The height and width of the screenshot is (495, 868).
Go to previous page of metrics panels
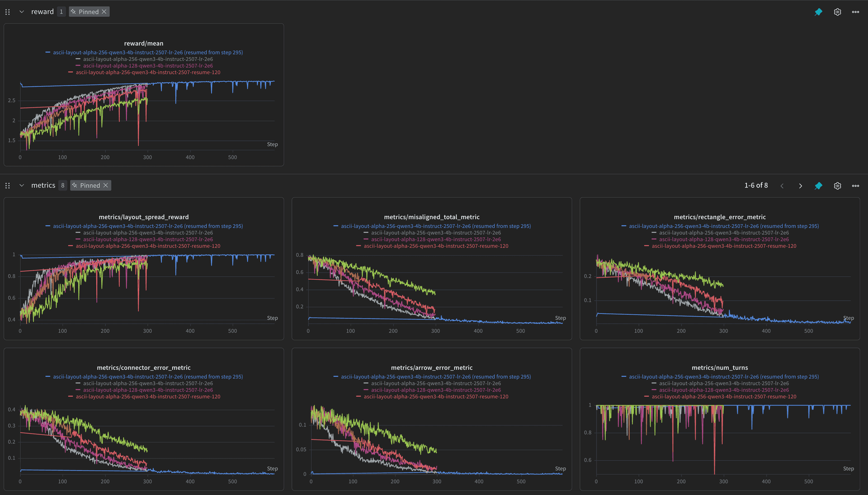point(782,186)
